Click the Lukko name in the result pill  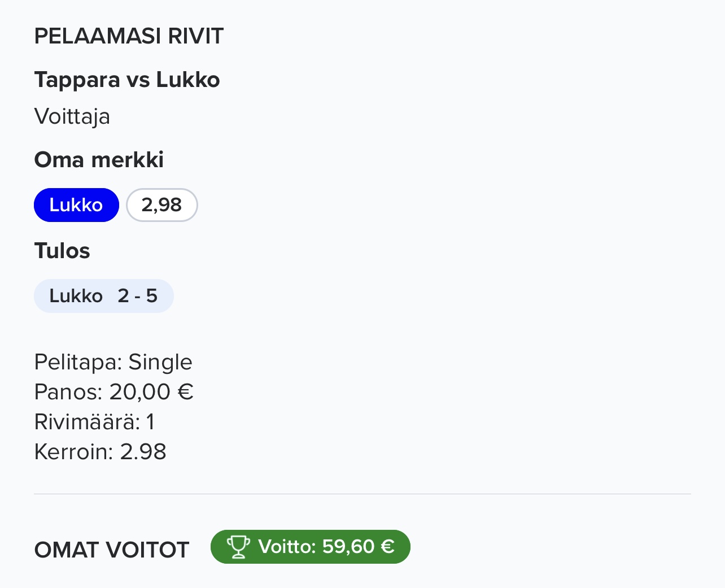click(x=76, y=296)
